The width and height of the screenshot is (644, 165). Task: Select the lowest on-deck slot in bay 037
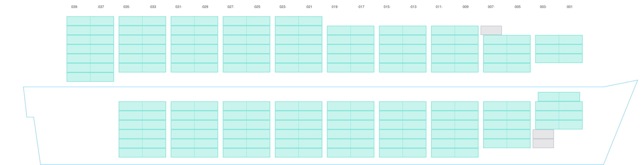pyautogui.click(x=102, y=77)
